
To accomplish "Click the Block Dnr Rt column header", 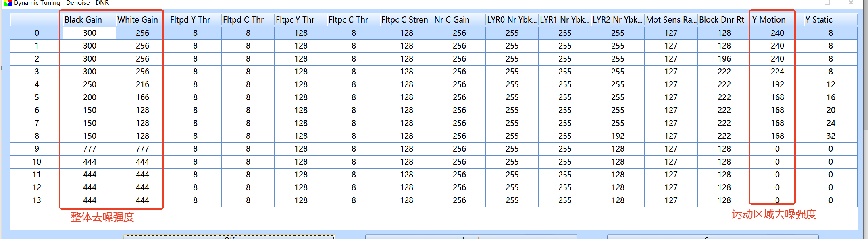I will [722, 20].
